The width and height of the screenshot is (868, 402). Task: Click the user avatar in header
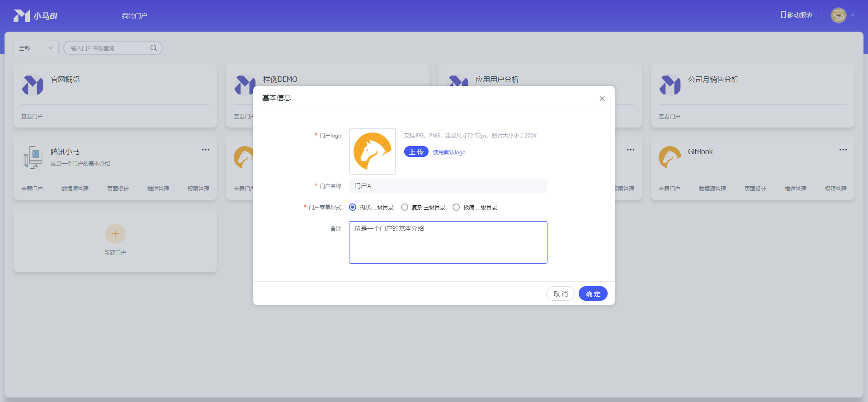click(838, 15)
